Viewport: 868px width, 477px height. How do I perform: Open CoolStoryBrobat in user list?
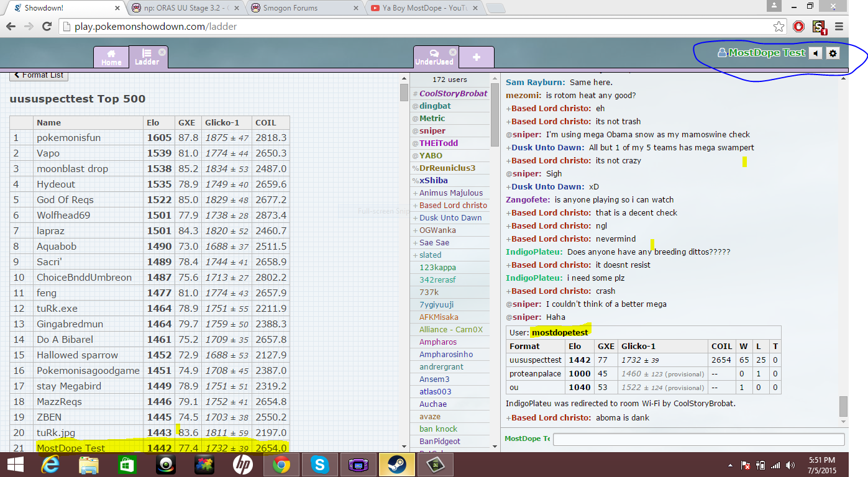point(454,94)
